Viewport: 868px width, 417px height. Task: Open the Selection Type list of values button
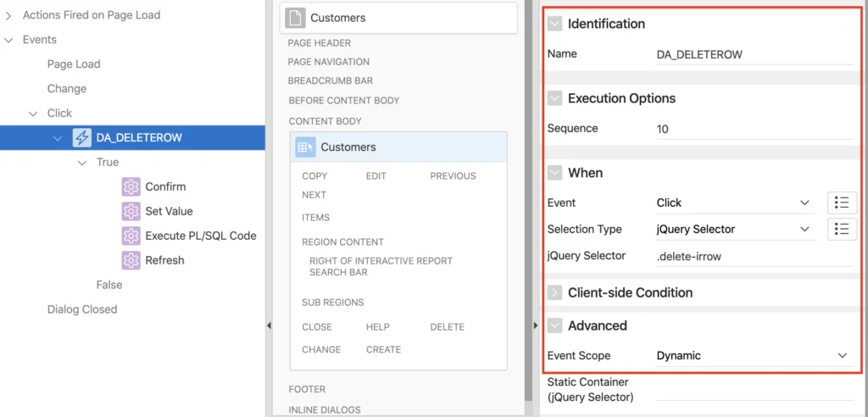(x=842, y=230)
